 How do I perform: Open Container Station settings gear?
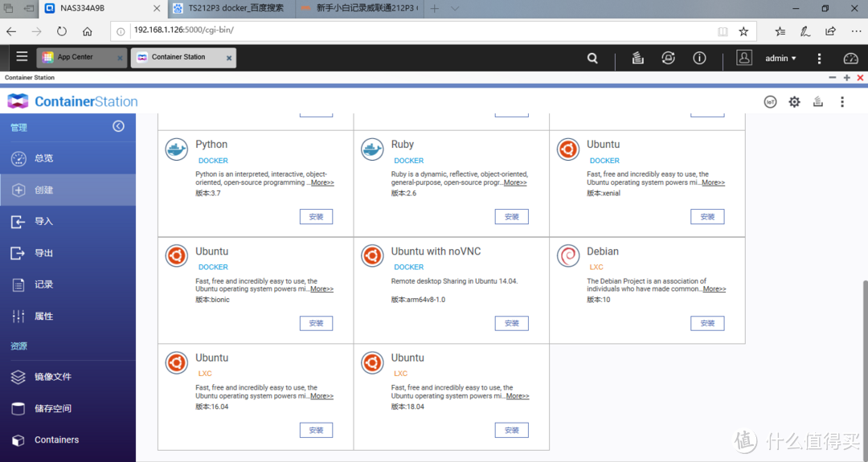click(794, 102)
